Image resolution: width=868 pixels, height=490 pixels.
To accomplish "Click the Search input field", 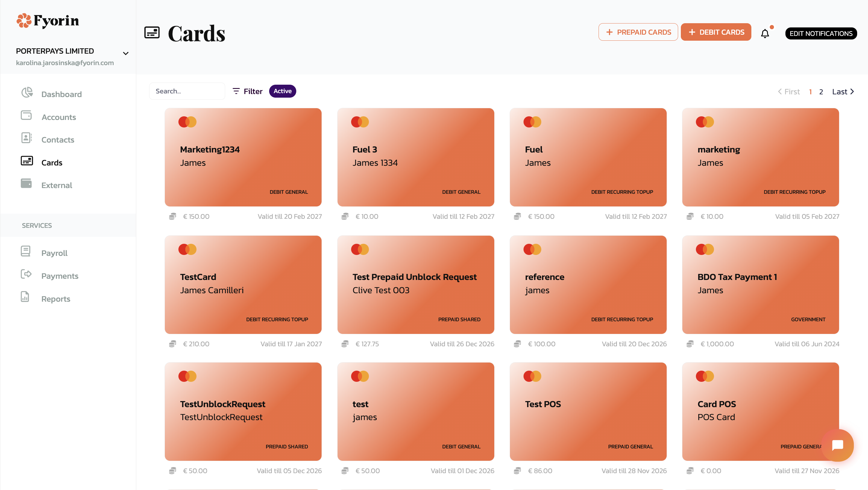I will coord(185,91).
